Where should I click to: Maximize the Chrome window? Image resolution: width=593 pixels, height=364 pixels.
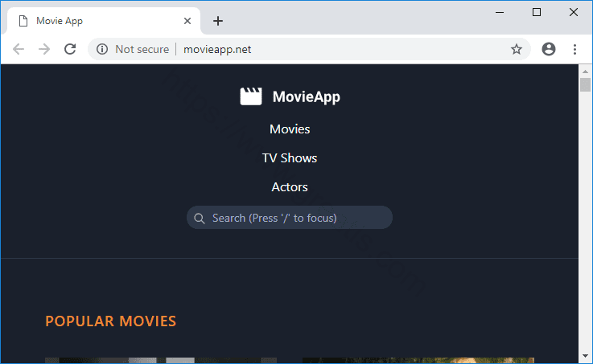point(536,12)
